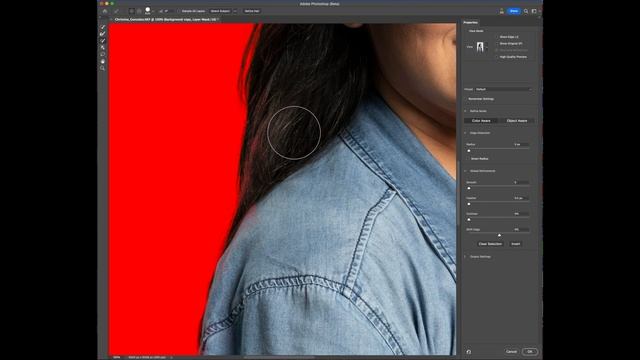This screenshot has width=640, height=360.
Task: Confirm with the OK button
Action: (530, 351)
